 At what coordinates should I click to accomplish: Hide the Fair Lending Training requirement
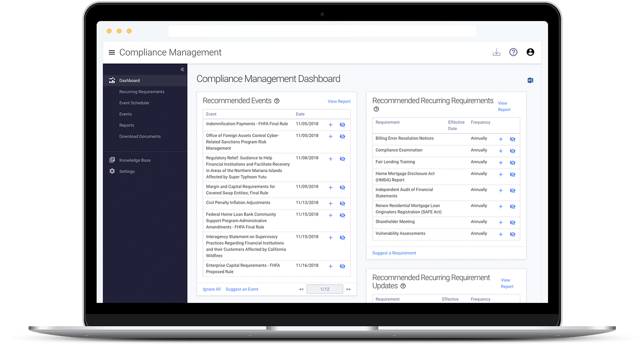coord(512,163)
